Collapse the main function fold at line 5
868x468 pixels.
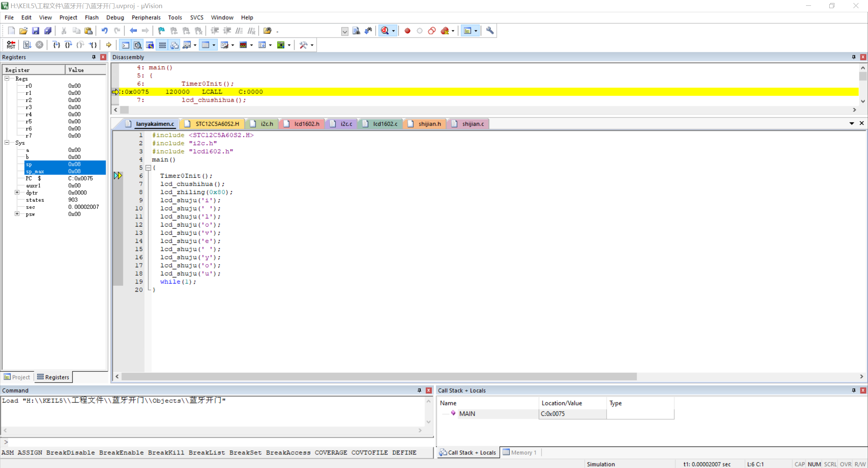(148, 168)
